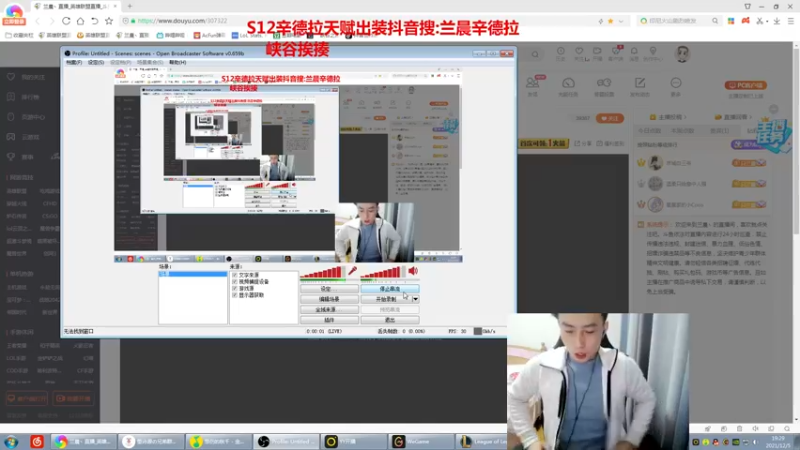Switch to 本周贡献 rank tab
The height and width of the screenshot is (450, 800).
click(x=683, y=131)
